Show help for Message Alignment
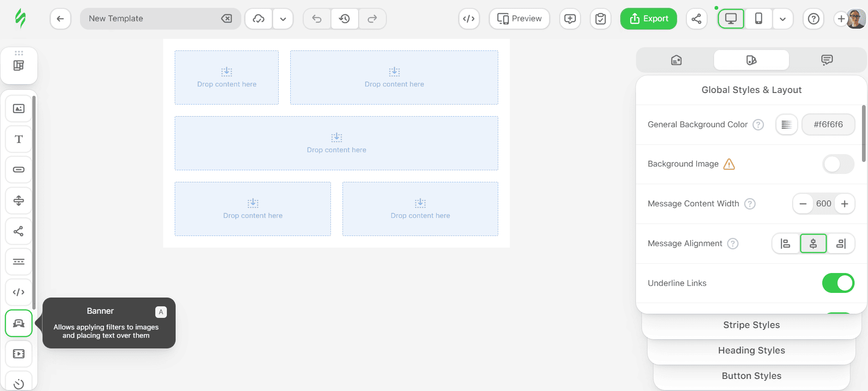868x391 pixels. (733, 244)
